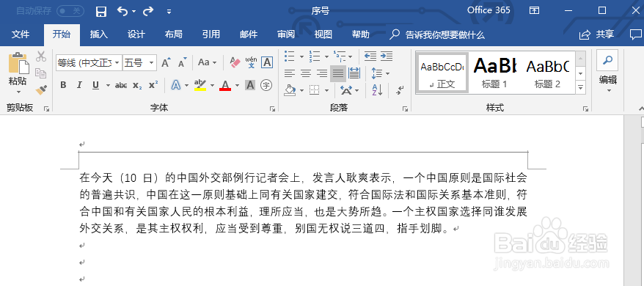Toggle Italic formatting

tap(80, 85)
